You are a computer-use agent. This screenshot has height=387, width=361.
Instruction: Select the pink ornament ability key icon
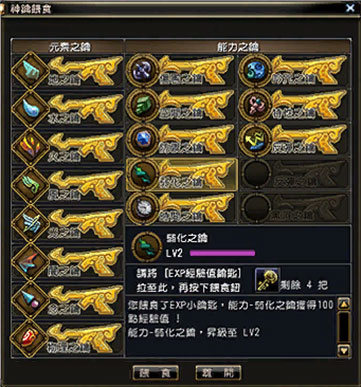tap(255, 105)
